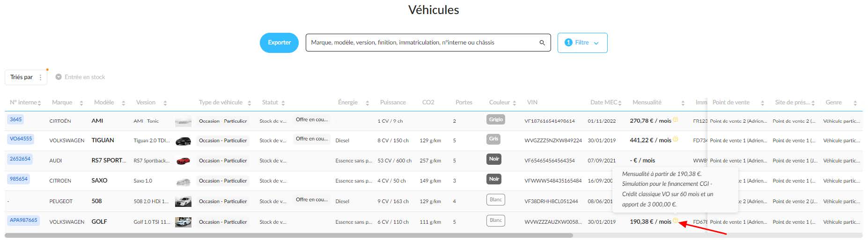The height and width of the screenshot is (242, 868).
Task: Open vehicle 2652654
Action: click(x=20, y=159)
